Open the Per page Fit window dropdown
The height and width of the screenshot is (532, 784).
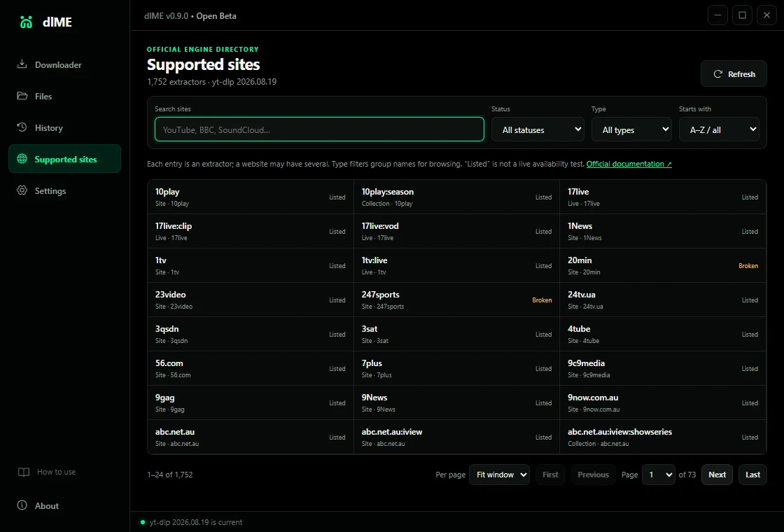(499, 475)
